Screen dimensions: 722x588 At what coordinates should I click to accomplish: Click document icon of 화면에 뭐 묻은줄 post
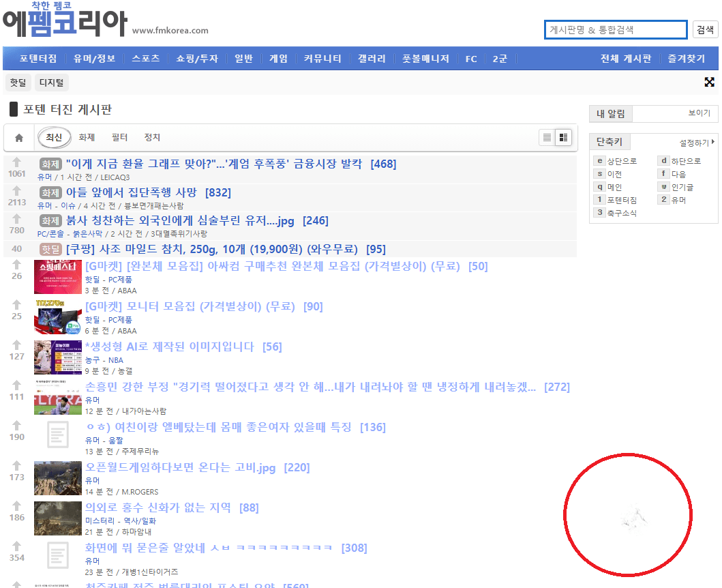coord(58,555)
